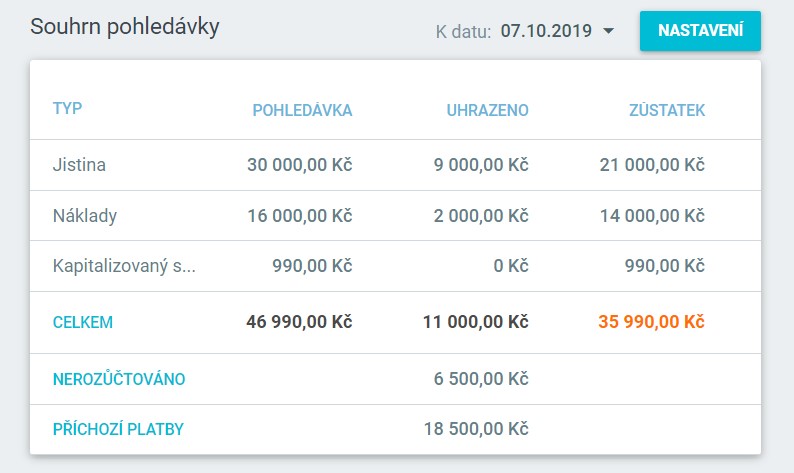Click Náklady remaining balance 14 000,00 Kč
Screen dimensions: 794x473
[x=652, y=215]
